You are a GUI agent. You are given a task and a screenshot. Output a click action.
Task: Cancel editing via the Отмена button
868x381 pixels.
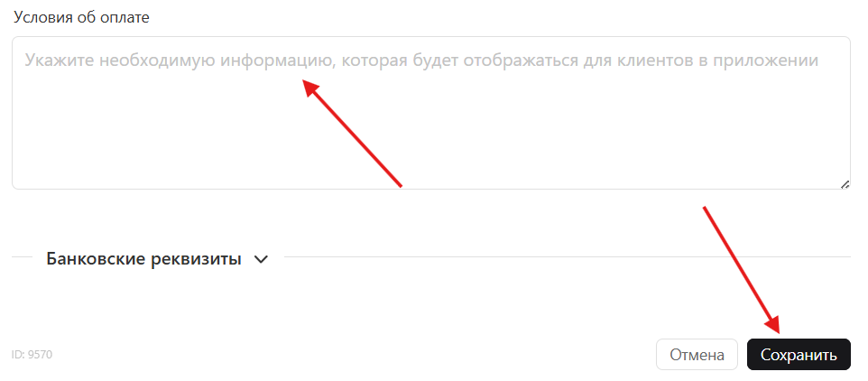697,355
